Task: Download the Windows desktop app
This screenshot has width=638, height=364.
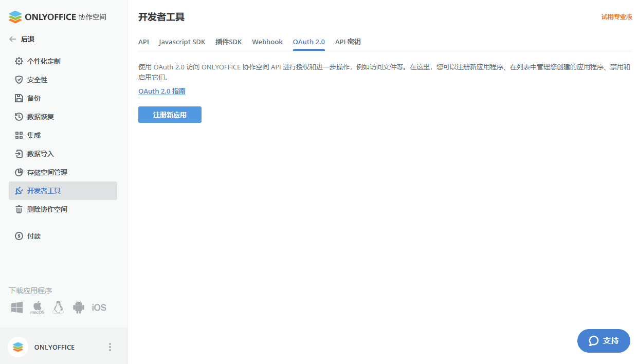Action: [17, 307]
